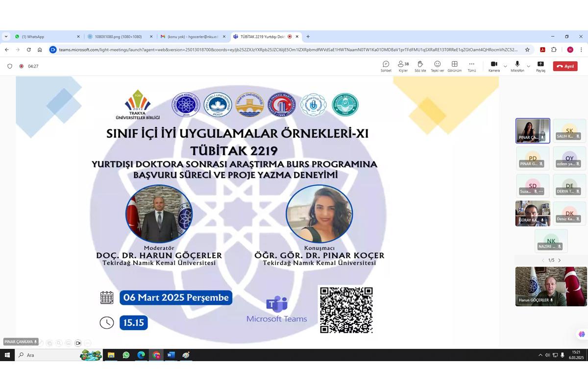
Task: Focus the teams.microsoft.com address bar
Action: point(288,49)
